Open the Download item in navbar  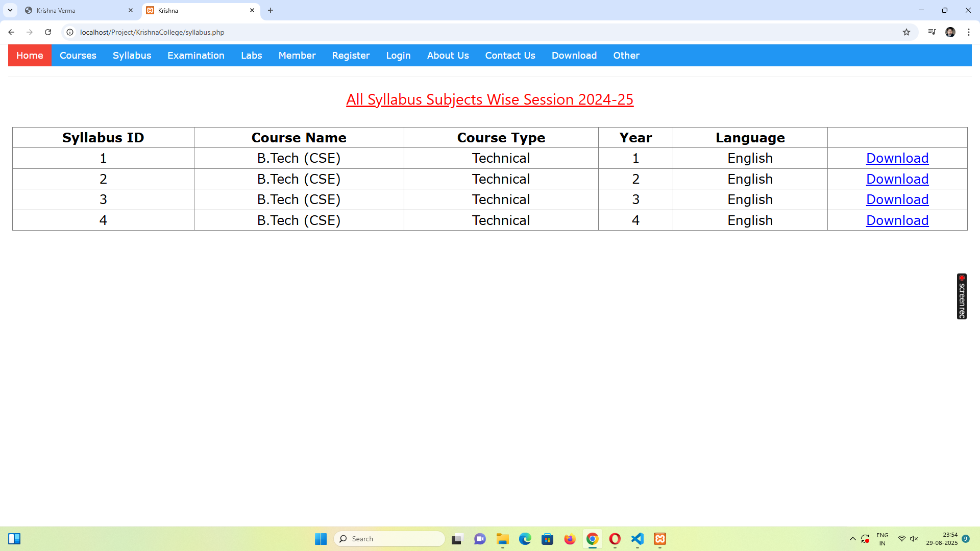574,55
